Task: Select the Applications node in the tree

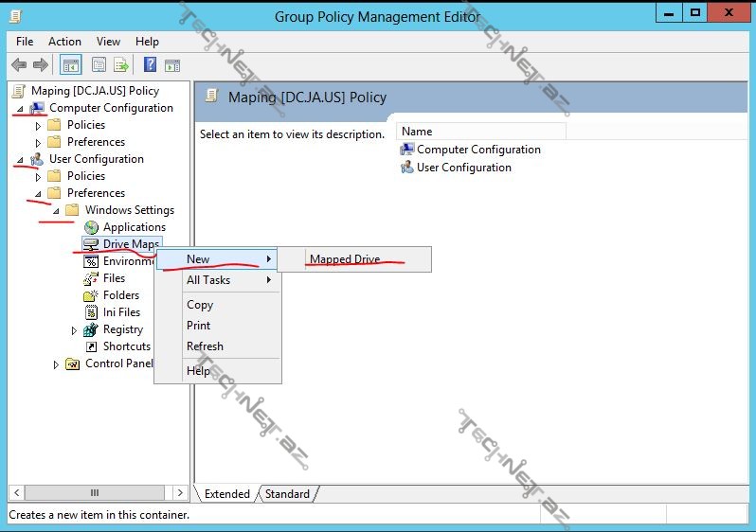Action: coord(134,227)
